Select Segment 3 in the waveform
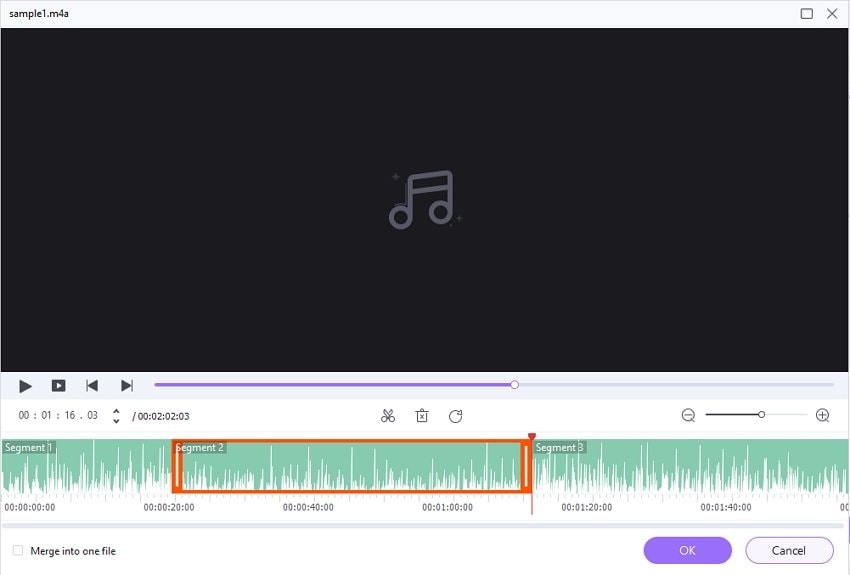The width and height of the screenshot is (850, 575). coord(688,466)
